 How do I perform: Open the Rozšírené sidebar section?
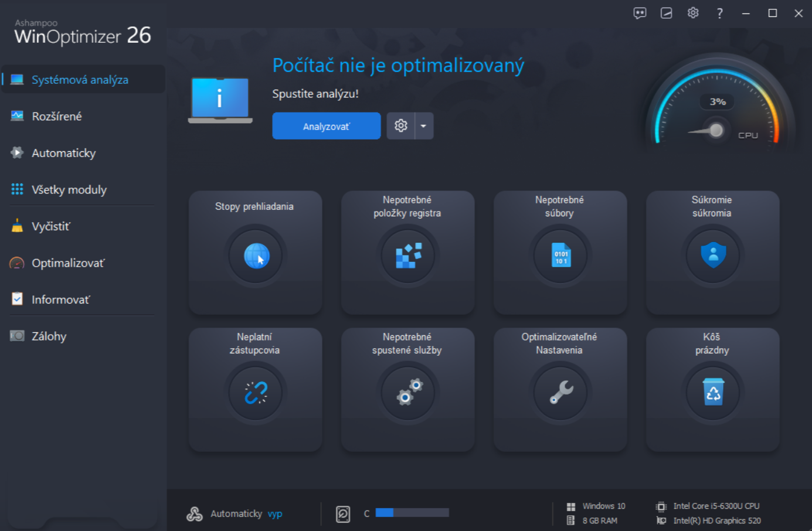click(x=83, y=116)
